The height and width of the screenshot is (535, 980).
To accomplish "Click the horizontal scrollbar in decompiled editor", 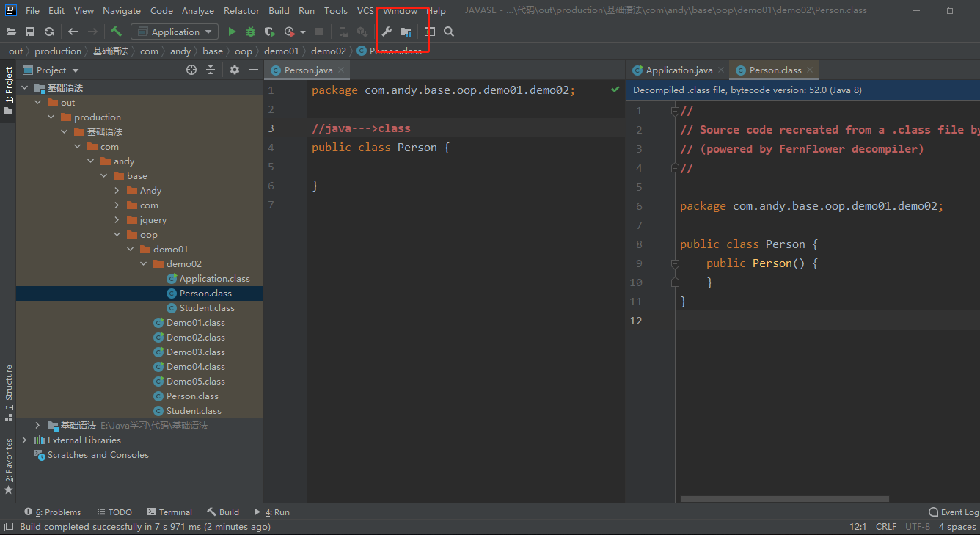I will [783, 499].
